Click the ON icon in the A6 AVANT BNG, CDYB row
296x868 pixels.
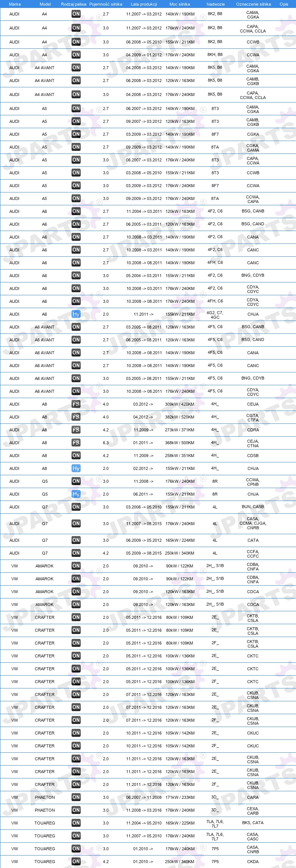coord(76,378)
